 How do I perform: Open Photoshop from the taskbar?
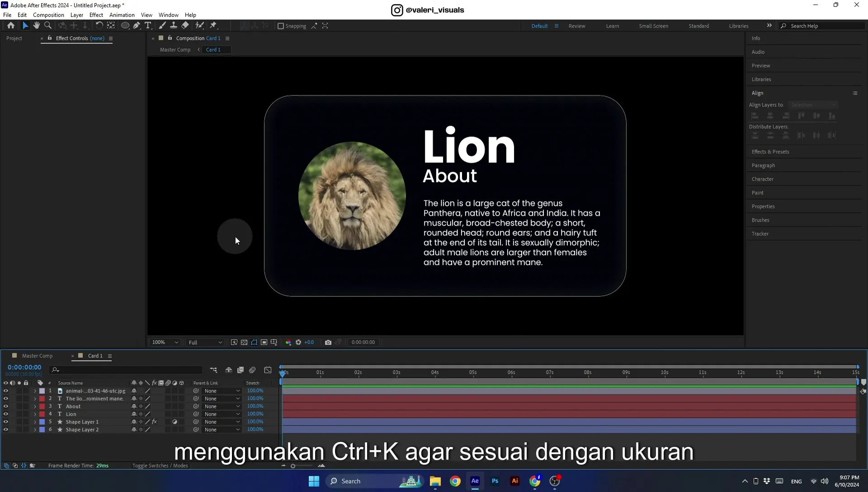(x=495, y=481)
